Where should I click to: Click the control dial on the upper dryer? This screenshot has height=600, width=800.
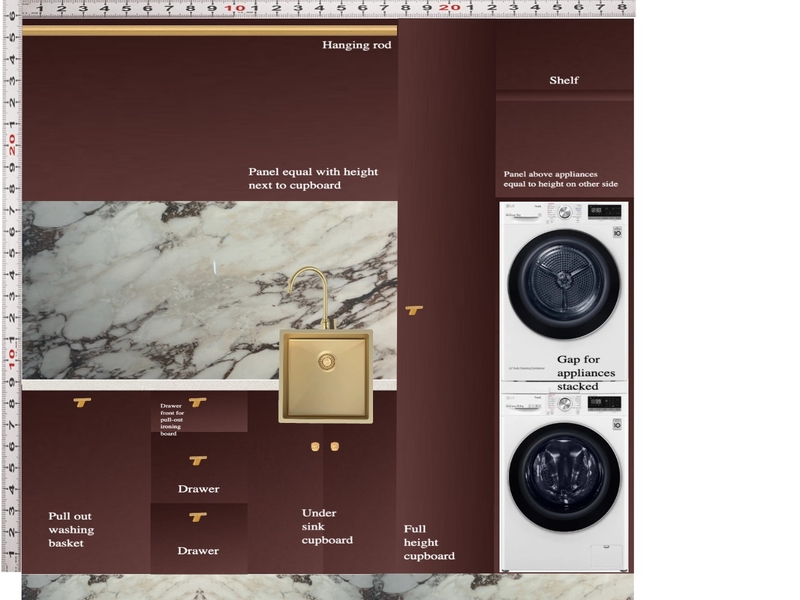(x=565, y=212)
